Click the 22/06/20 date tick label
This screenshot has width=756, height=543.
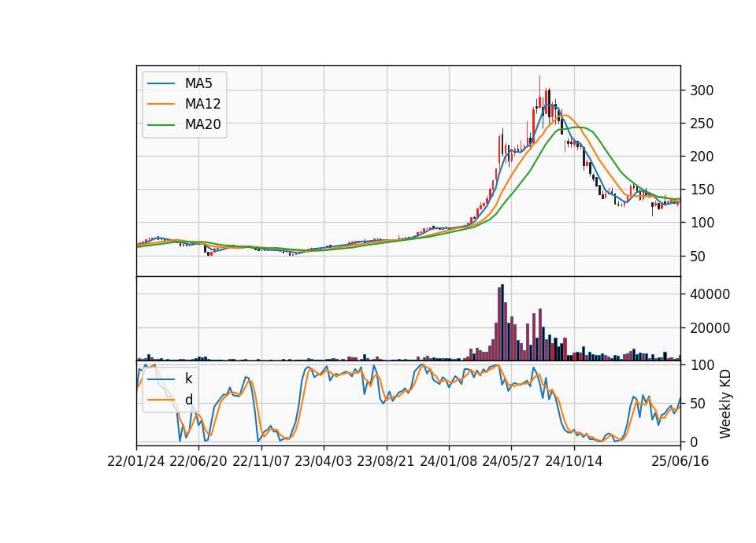198,461
